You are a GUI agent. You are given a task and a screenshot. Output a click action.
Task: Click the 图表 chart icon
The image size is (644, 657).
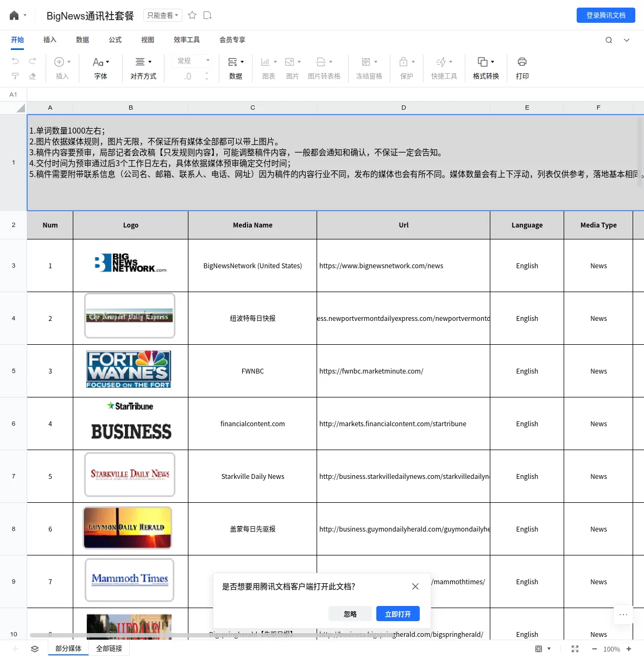point(266,62)
